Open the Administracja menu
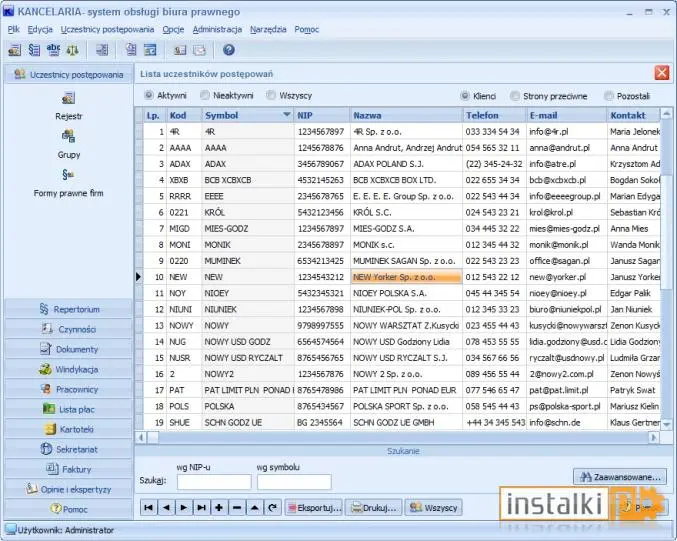This screenshot has width=677, height=541. [217, 29]
